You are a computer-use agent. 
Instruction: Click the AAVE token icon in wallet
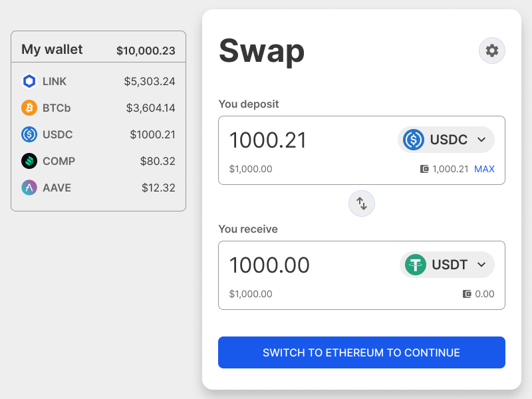pyautogui.click(x=29, y=188)
